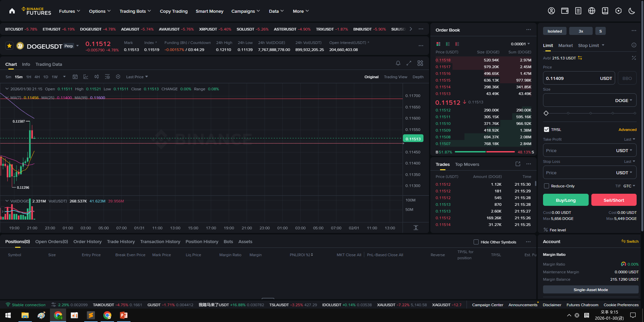644x322 pixels.
Task: Open the Top Movers tab
Action: point(467,164)
